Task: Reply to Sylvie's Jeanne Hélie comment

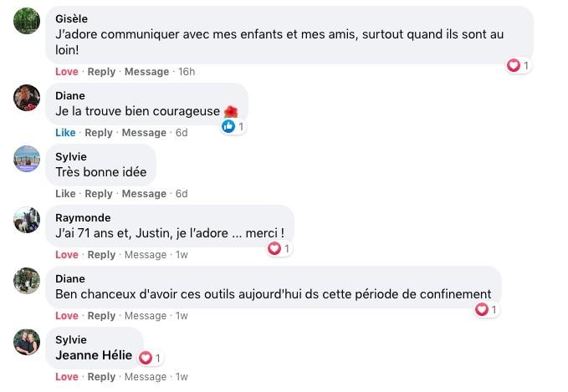Action: tap(101, 377)
